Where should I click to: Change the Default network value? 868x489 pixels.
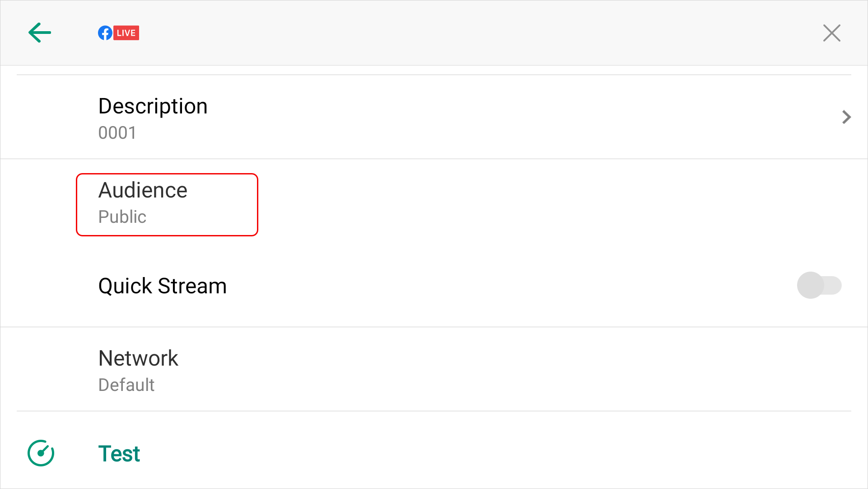[x=126, y=385]
